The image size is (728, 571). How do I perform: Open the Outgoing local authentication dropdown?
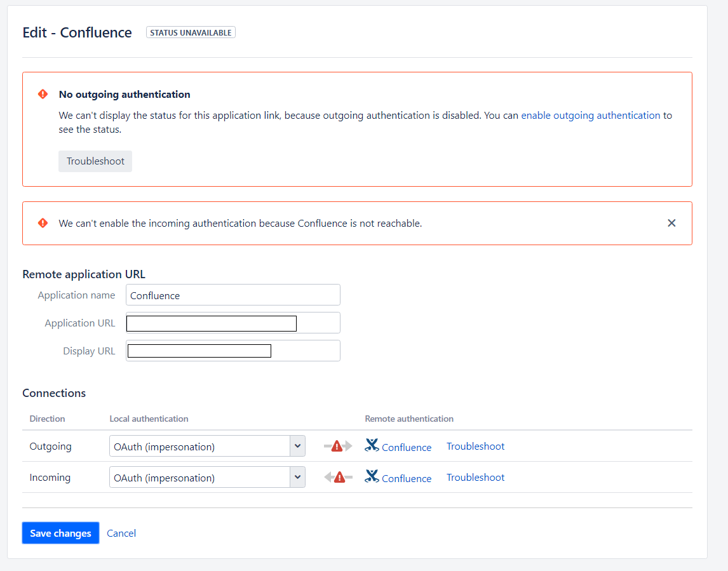point(207,446)
